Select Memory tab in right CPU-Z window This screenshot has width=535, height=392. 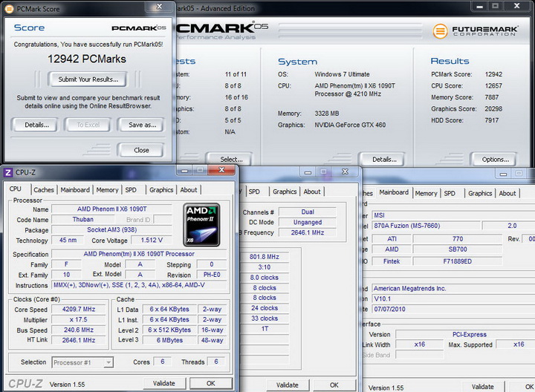click(427, 193)
